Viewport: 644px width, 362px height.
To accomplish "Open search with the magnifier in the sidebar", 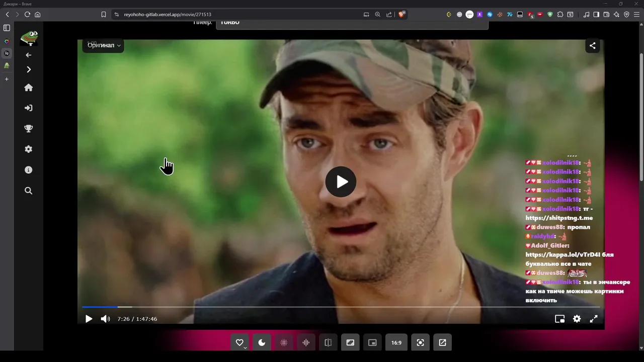I will point(29,191).
